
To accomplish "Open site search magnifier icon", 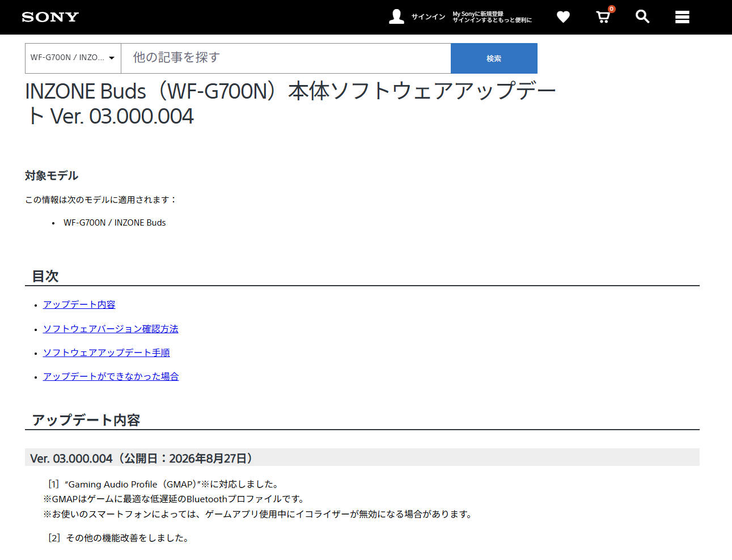I will pos(642,16).
